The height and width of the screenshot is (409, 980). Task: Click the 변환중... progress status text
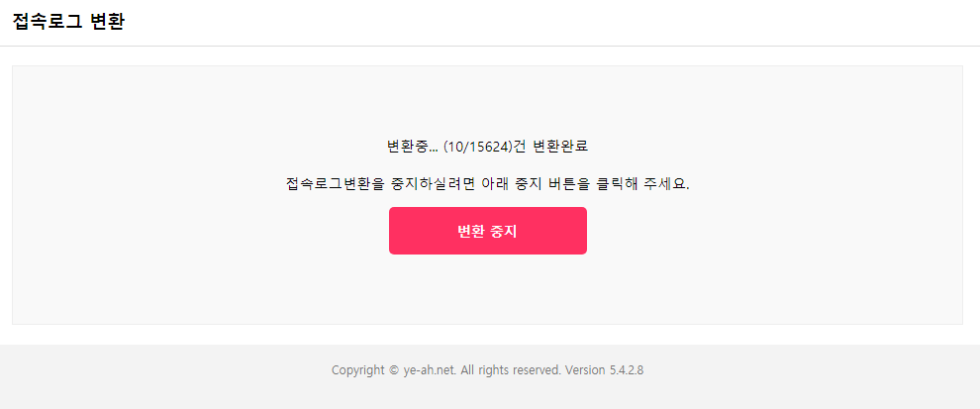coord(413,147)
